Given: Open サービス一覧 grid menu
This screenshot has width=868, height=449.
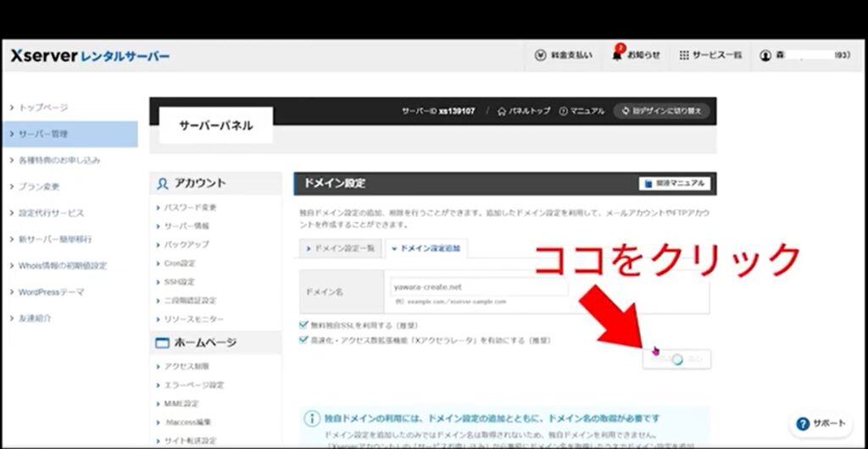Looking at the screenshot, I should 710,55.
